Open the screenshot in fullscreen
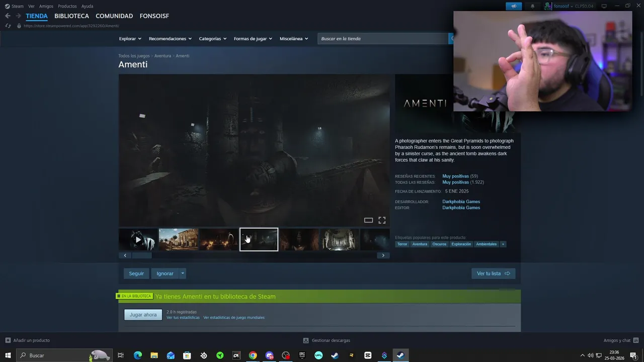Viewport: 644px width, 362px height. [x=382, y=220]
